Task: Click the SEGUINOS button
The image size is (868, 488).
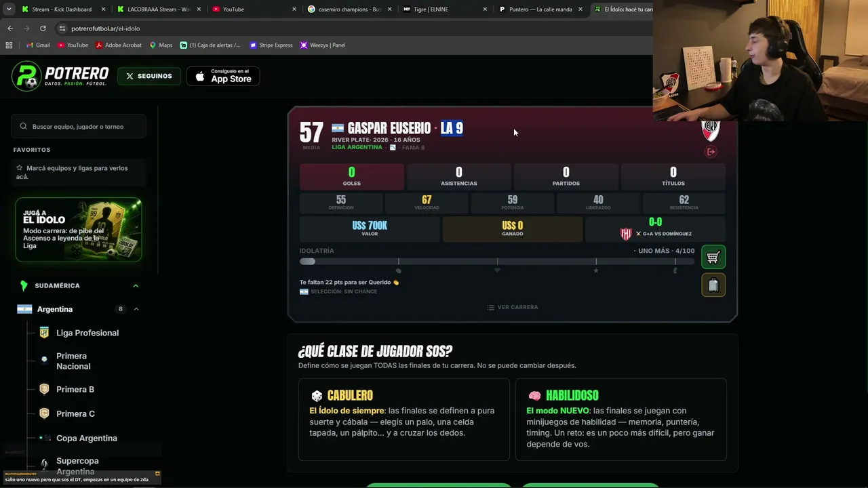Action: point(149,76)
